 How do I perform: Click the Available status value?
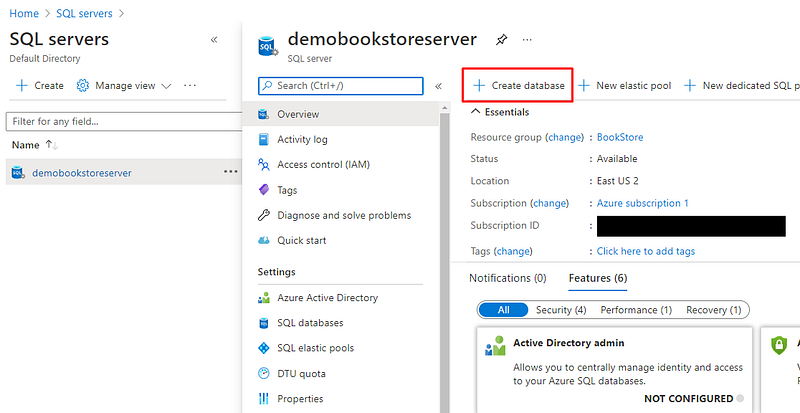(617, 159)
